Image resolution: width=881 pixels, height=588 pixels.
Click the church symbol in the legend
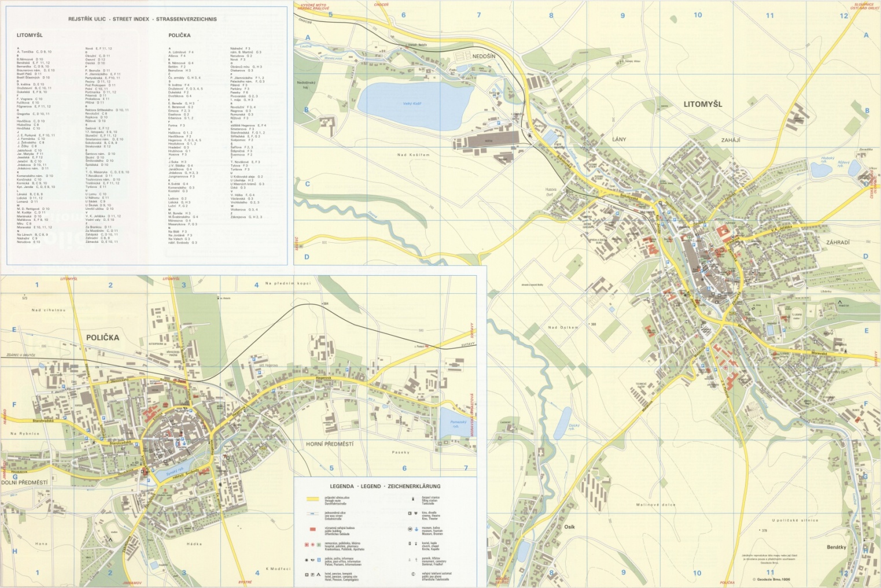pyautogui.click(x=410, y=544)
